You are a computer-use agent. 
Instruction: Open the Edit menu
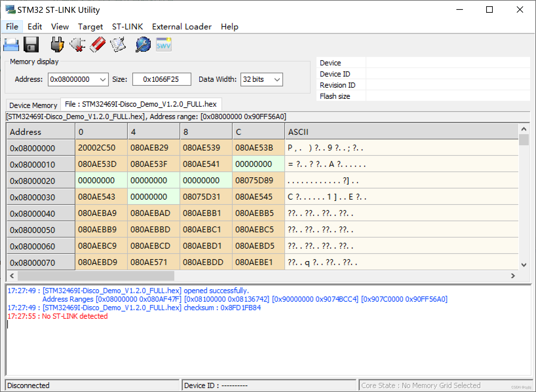click(35, 27)
